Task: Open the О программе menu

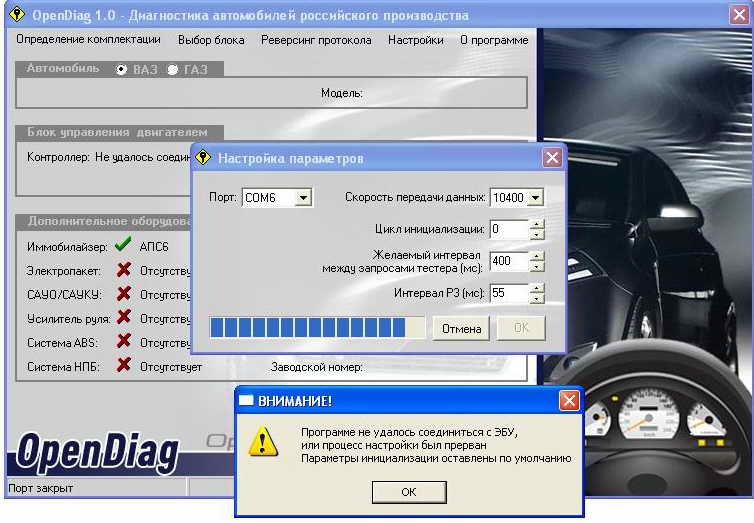Action: coord(494,40)
